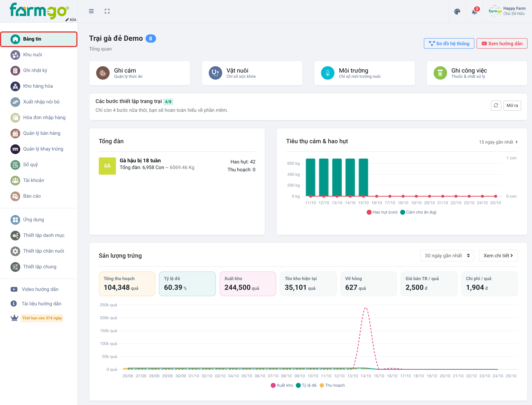Go to Quản lý bán hàng
Viewport: 532px width, 405px height.
(39, 133)
